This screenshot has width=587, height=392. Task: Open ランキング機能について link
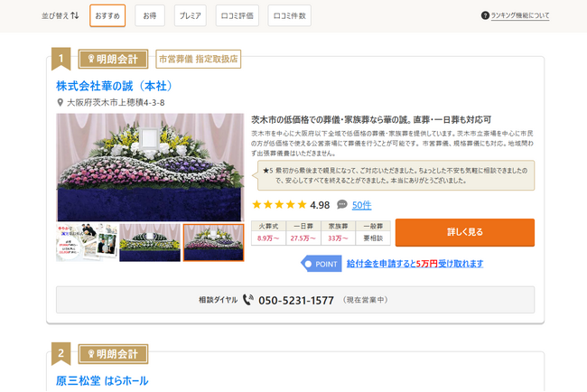click(x=520, y=15)
